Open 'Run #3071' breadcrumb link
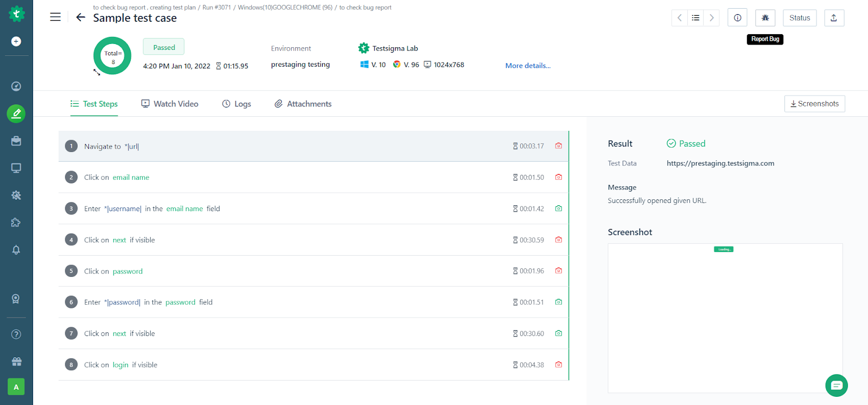 click(x=216, y=8)
